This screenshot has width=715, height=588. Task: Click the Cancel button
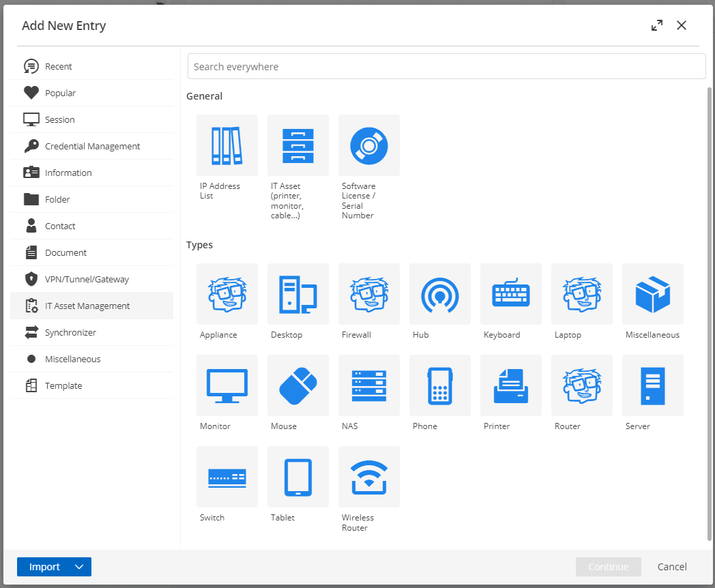672,567
